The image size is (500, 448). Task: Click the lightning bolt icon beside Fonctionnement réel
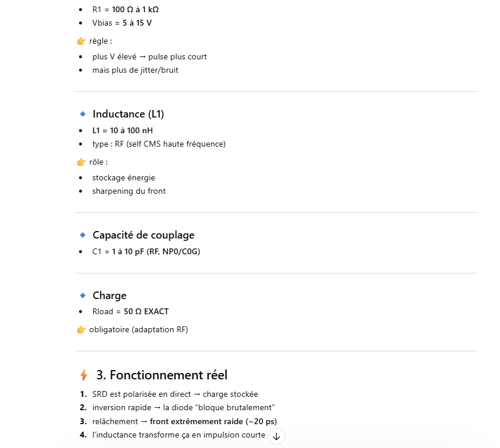(x=84, y=375)
